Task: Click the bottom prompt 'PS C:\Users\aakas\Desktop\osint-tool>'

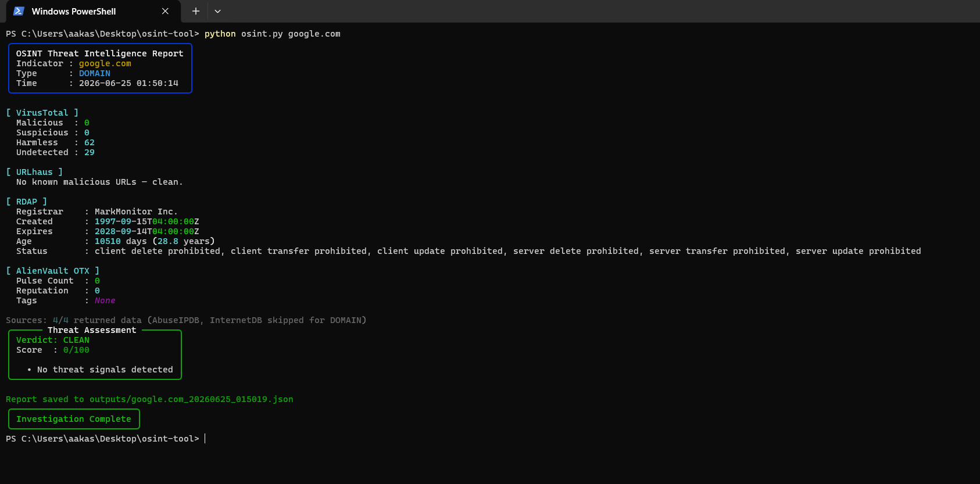Action: (x=102, y=439)
